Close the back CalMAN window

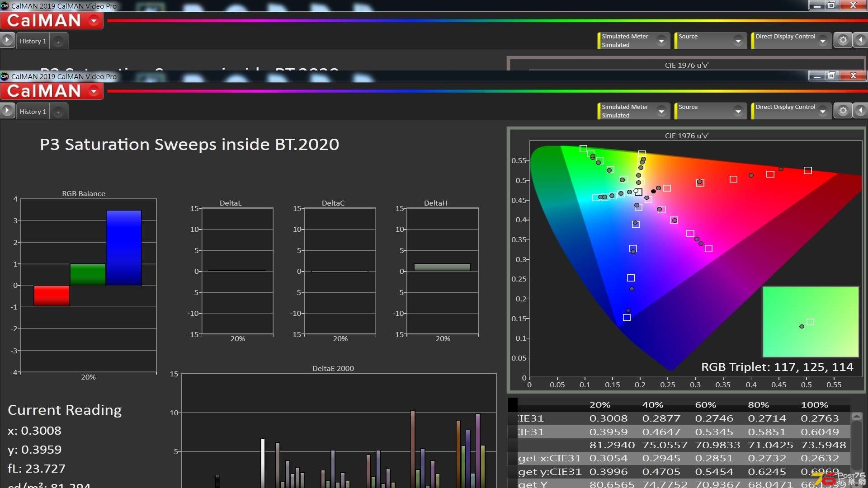pyautogui.click(x=853, y=5)
